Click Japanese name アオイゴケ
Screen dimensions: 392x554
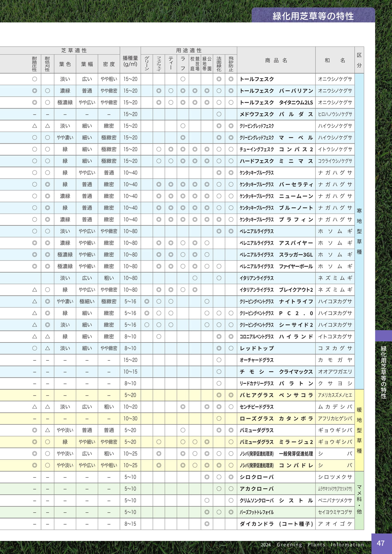[x=335, y=524]
